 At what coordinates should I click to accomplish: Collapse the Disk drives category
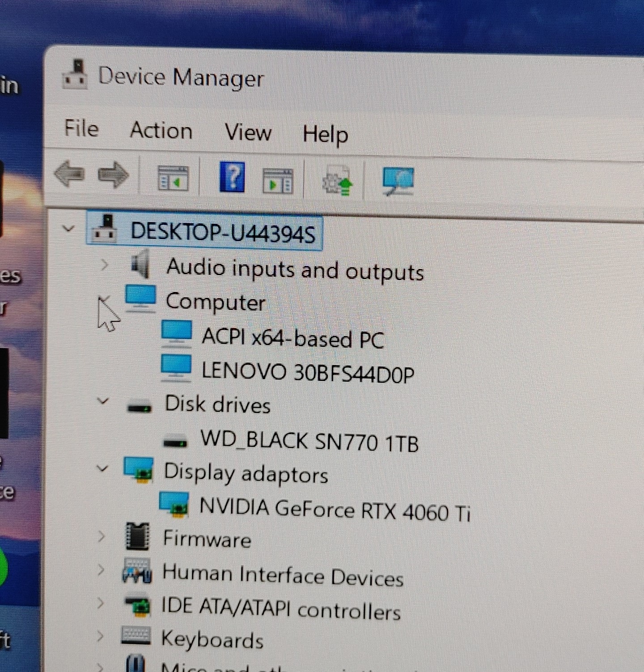coord(103,401)
